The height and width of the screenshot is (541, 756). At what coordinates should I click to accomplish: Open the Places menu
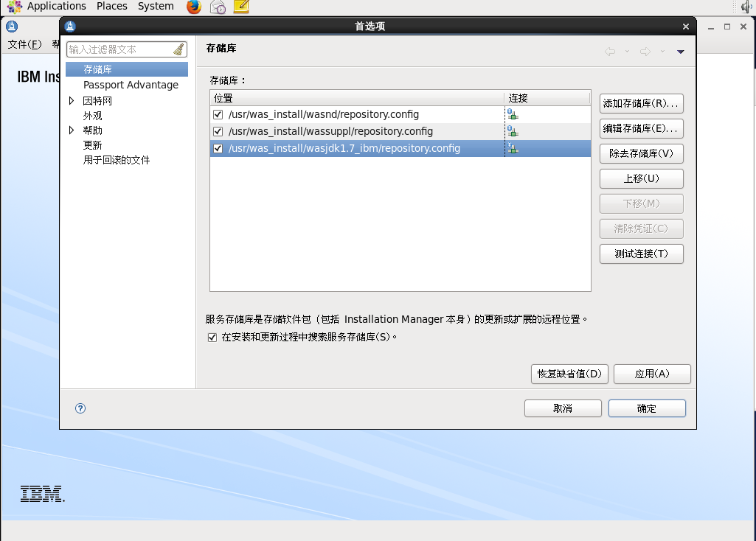[112, 6]
